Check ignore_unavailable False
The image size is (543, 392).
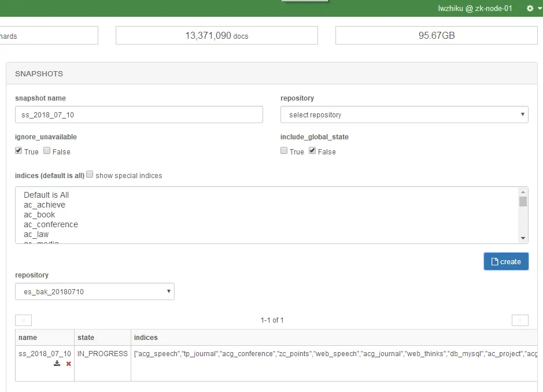(x=47, y=151)
